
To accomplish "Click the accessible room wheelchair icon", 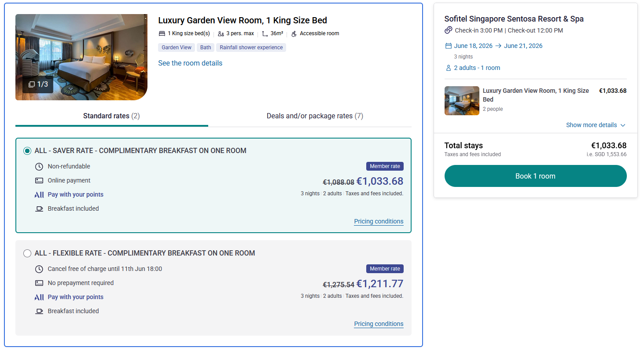I will pyautogui.click(x=294, y=33).
